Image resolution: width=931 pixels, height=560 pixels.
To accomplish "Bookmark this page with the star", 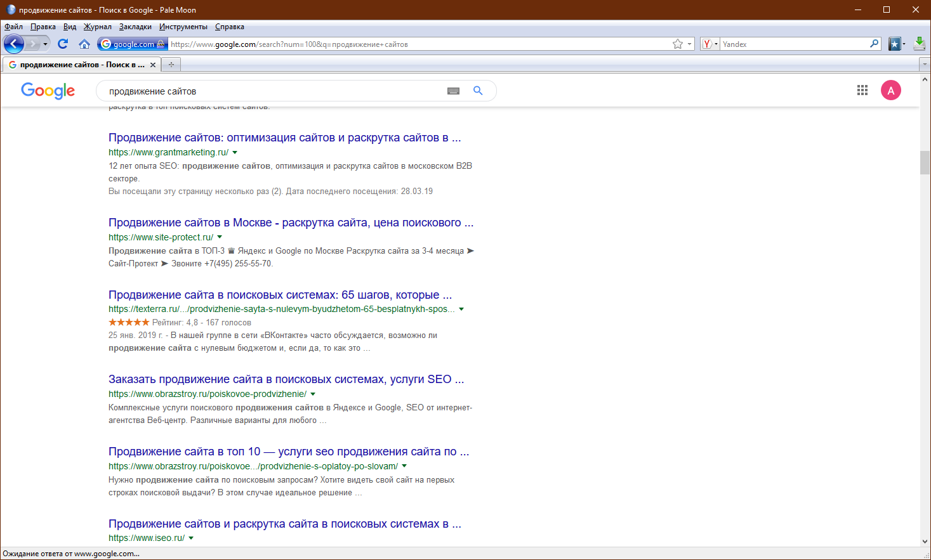I will pyautogui.click(x=678, y=44).
